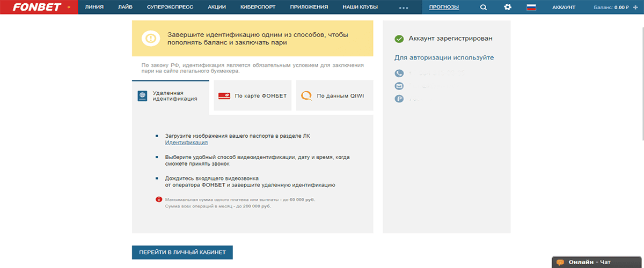
Task: Click the ruble account icon
Action: (x=399, y=99)
